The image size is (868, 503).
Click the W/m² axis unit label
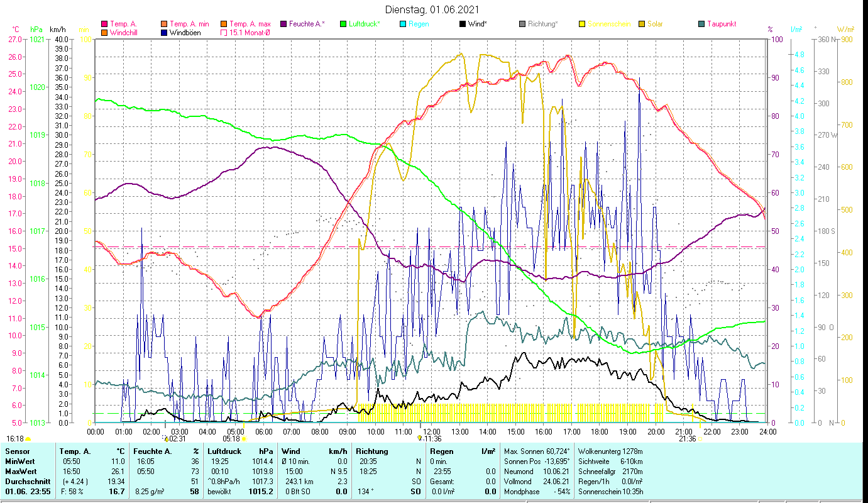click(x=845, y=30)
